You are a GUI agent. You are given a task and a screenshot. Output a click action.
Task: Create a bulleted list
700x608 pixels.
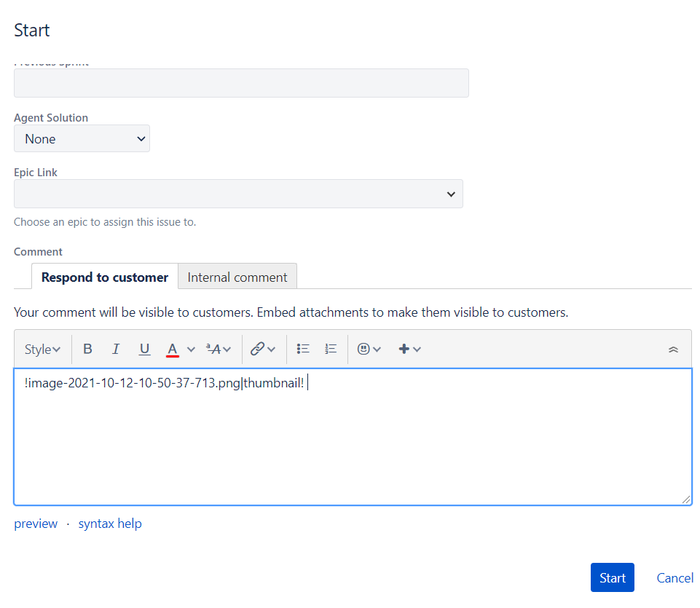point(302,349)
